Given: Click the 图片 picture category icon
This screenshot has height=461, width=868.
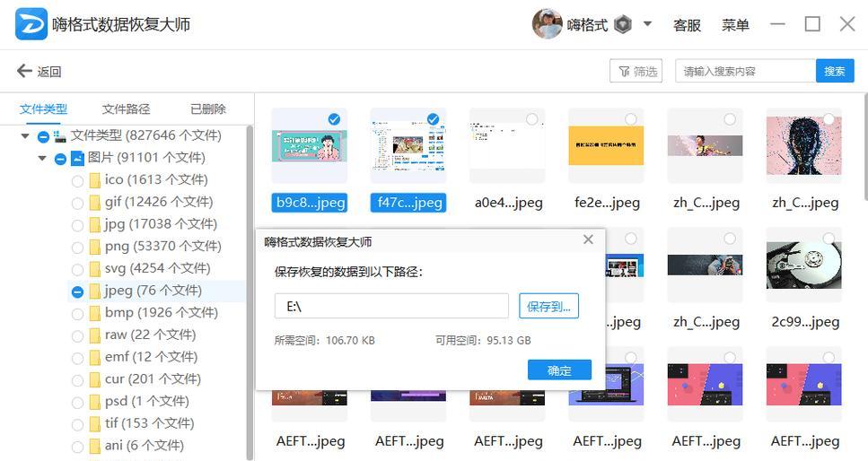Looking at the screenshot, I should [x=77, y=158].
